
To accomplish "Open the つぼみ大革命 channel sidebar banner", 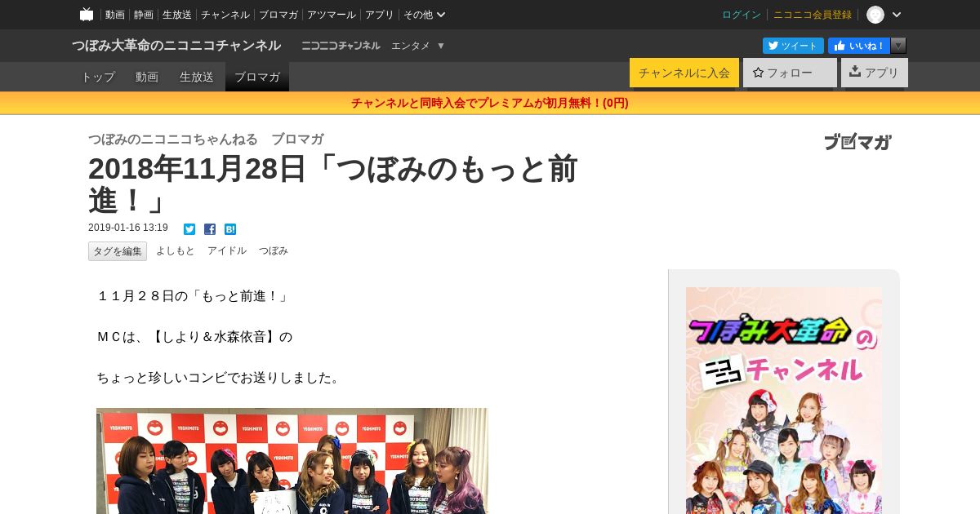I will 784,401.
